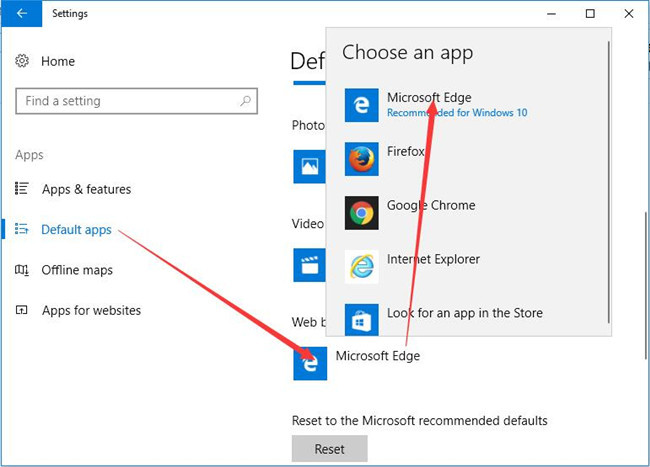Click Recommended for Windows 10 text
Viewport: 650px width, 467px height.
tap(457, 113)
